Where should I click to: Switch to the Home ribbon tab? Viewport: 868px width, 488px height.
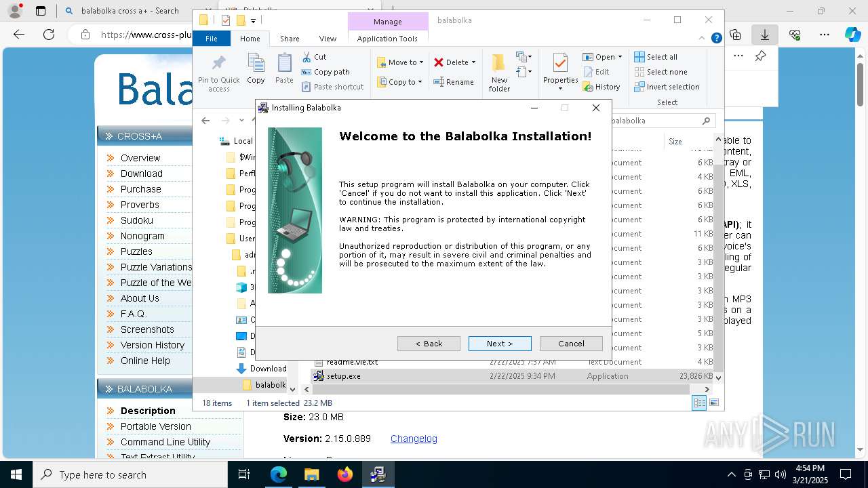coord(250,39)
